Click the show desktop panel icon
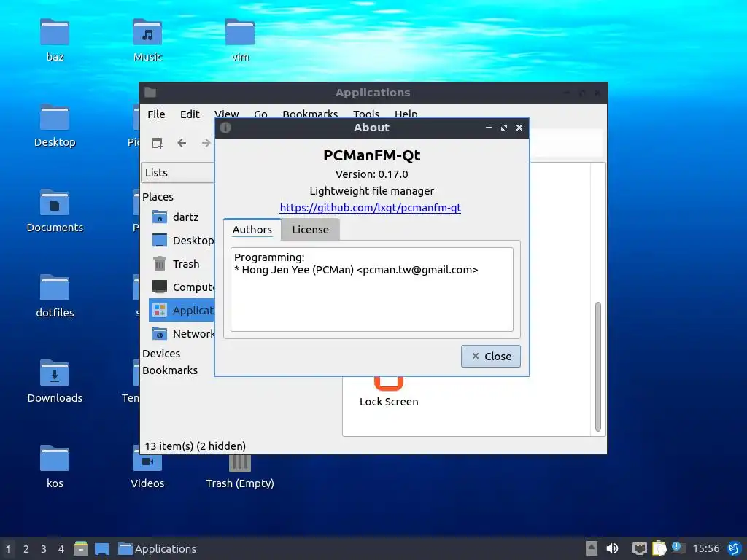 tap(102, 548)
